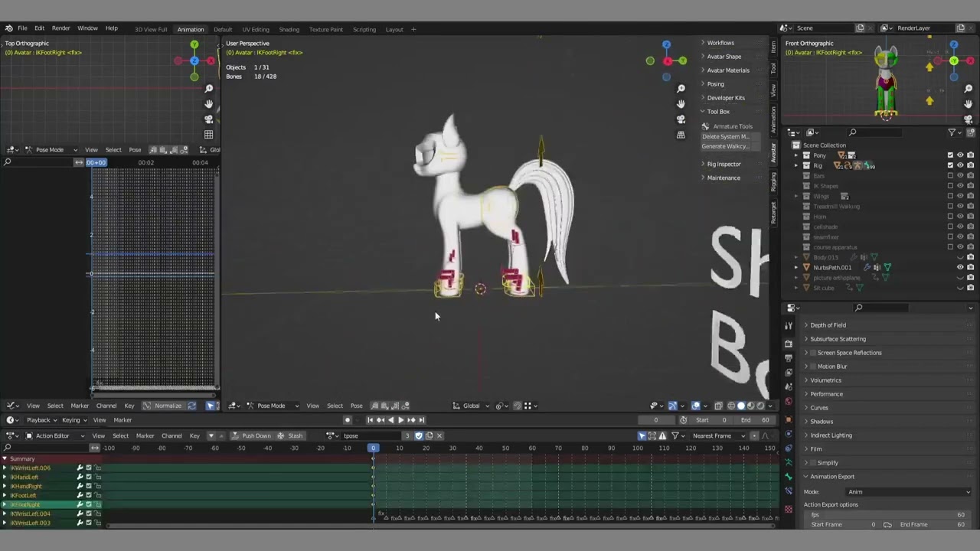Switch to orthographic grid icon in the main viewport
The width and height of the screenshot is (980, 551).
tap(681, 135)
